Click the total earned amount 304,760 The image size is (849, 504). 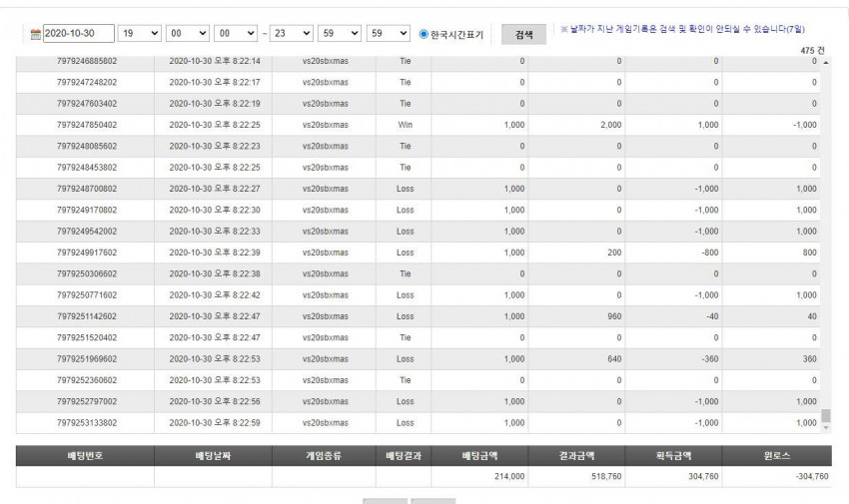click(703, 476)
